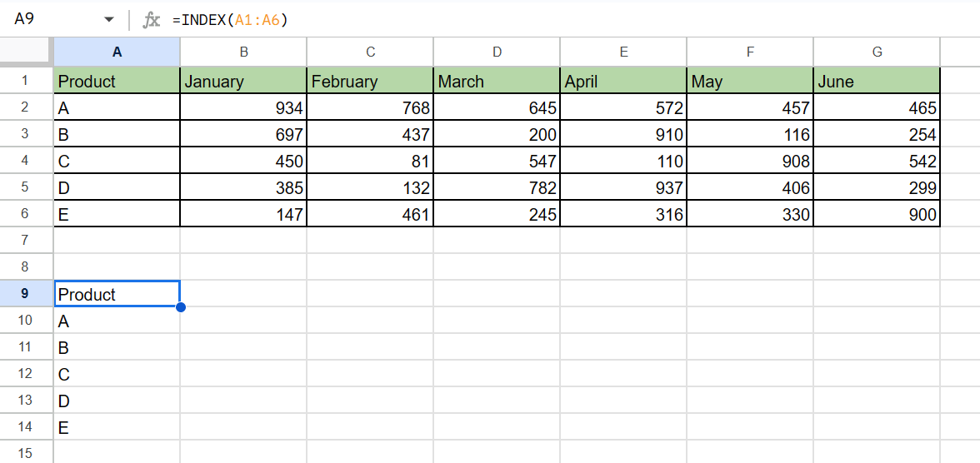Click the June header cell

pos(877,82)
